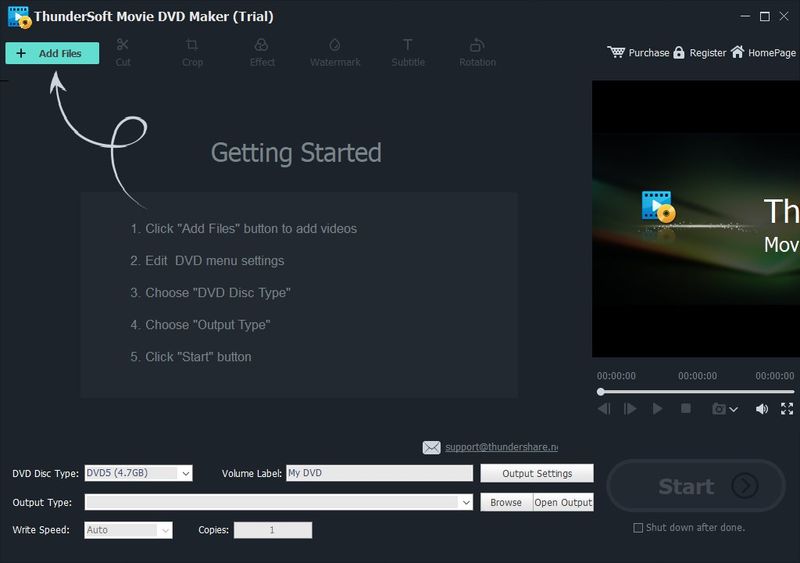
Task: Play the video preview
Action: click(658, 409)
